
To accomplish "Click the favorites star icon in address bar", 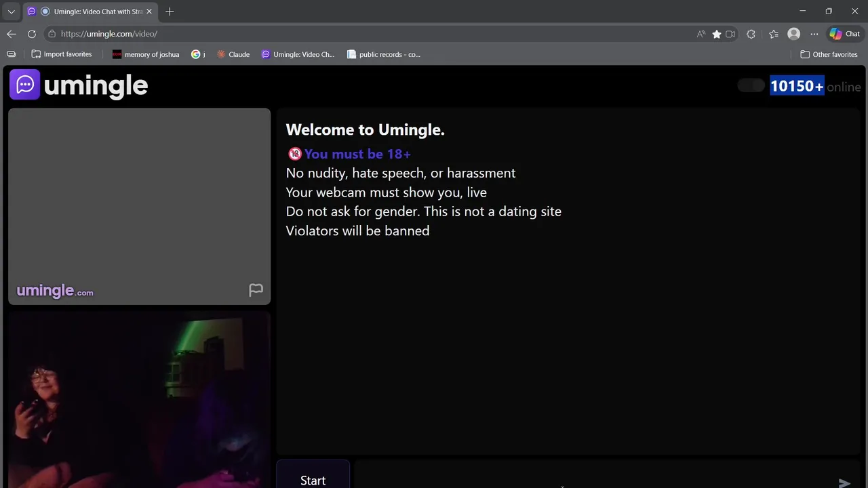I will [716, 34].
